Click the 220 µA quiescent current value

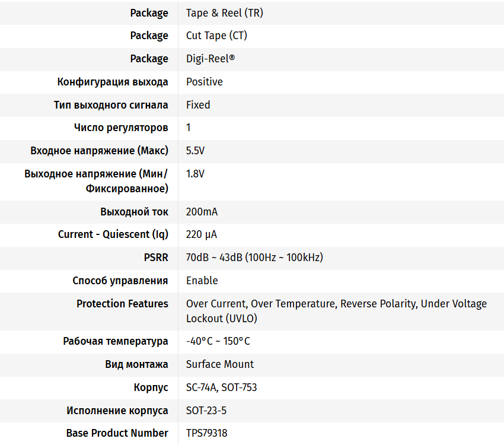202,234
